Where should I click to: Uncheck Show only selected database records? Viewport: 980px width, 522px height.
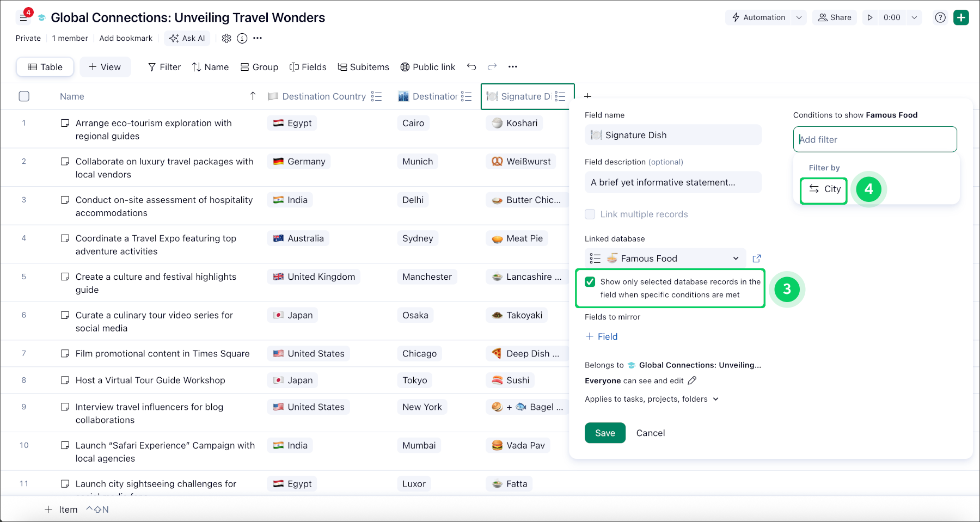tap(590, 282)
